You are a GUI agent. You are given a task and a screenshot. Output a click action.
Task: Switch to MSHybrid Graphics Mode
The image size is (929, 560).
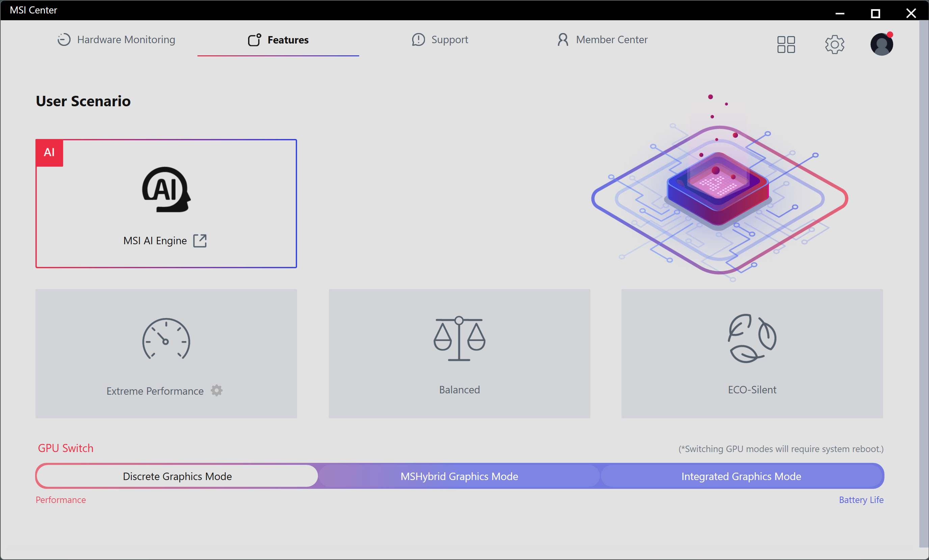459,476
